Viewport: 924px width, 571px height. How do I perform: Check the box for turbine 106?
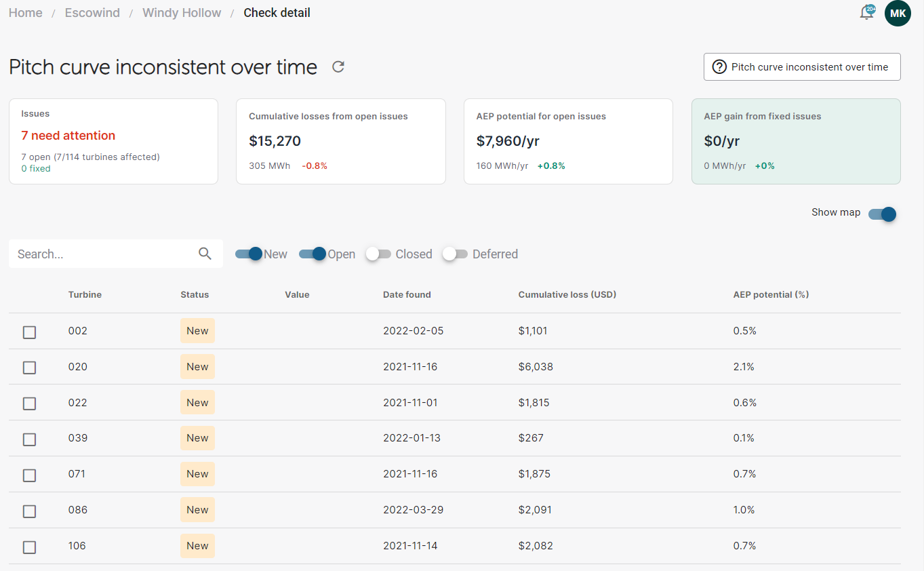click(29, 547)
